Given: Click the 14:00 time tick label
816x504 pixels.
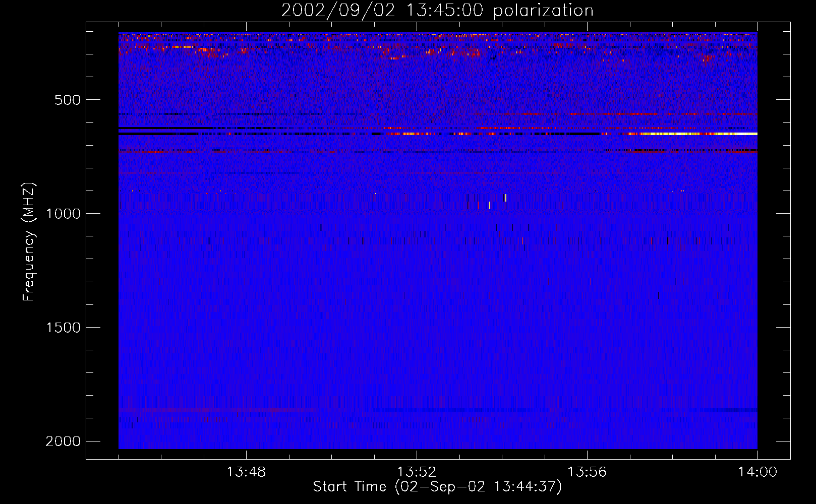Looking at the screenshot, I should pos(757,472).
